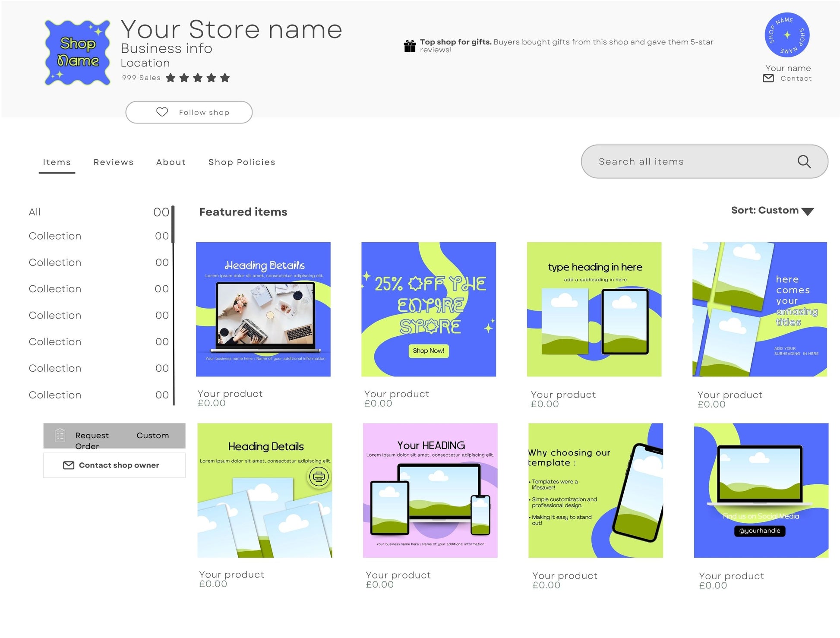This screenshot has width=840, height=638.
Task: Click the printer icon on Heading Details thumbnail
Action: [x=319, y=477]
